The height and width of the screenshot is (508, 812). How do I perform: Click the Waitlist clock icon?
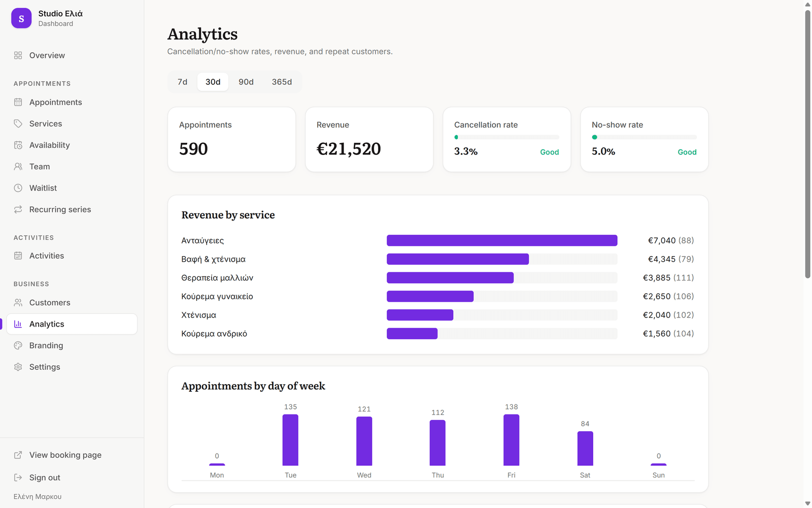click(18, 188)
